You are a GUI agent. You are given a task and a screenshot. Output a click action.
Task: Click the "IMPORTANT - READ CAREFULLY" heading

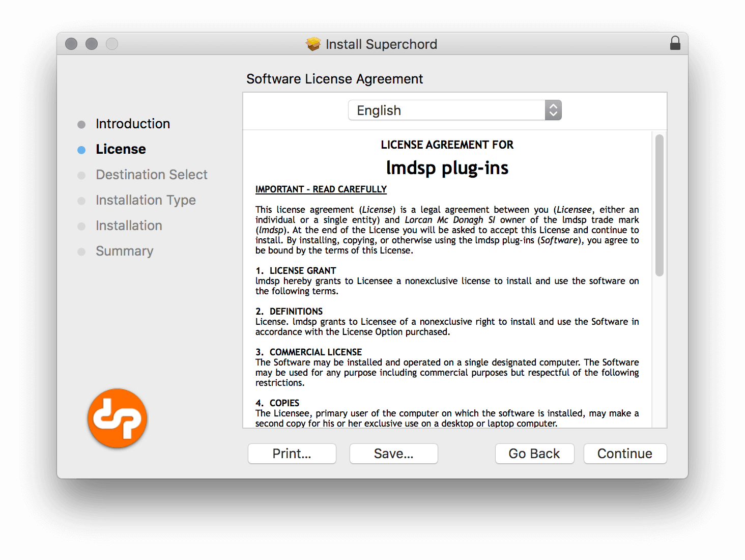pyautogui.click(x=321, y=189)
